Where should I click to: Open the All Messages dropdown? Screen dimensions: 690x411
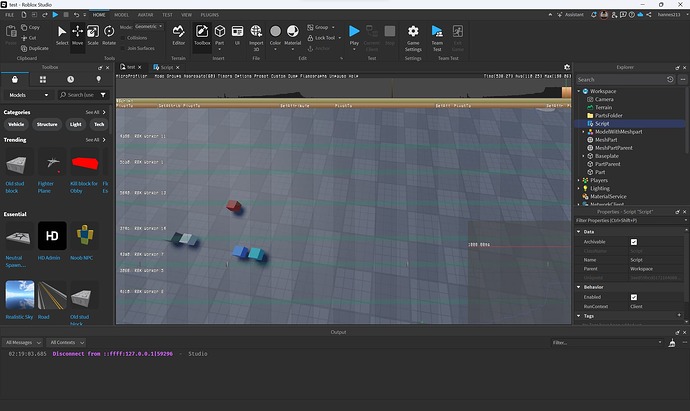pos(22,342)
